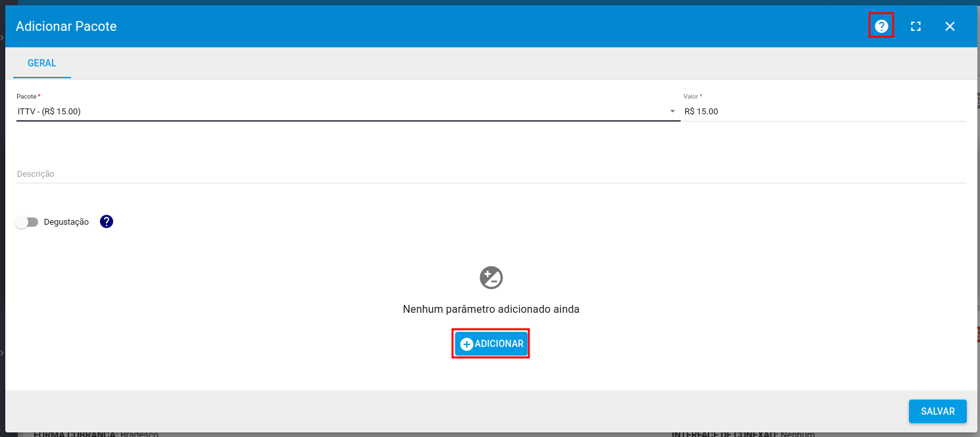Expand the dialog with the fullscreen icon
This screenshot has width=980, height=437.
(916, 26)
